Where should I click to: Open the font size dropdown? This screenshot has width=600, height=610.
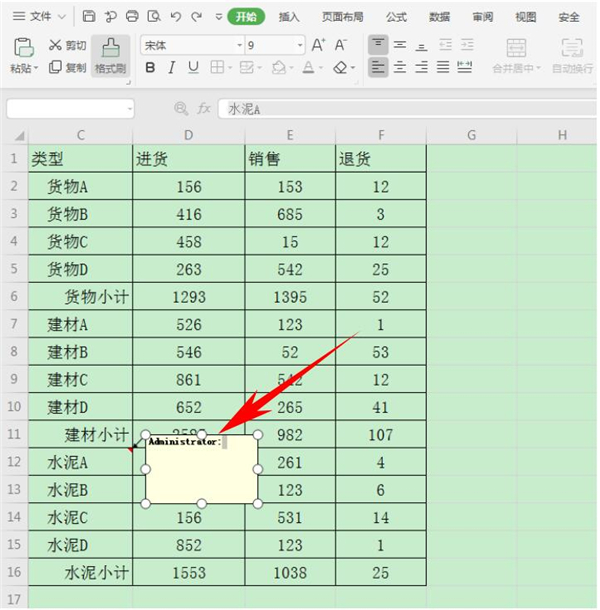tap(299, 45)
